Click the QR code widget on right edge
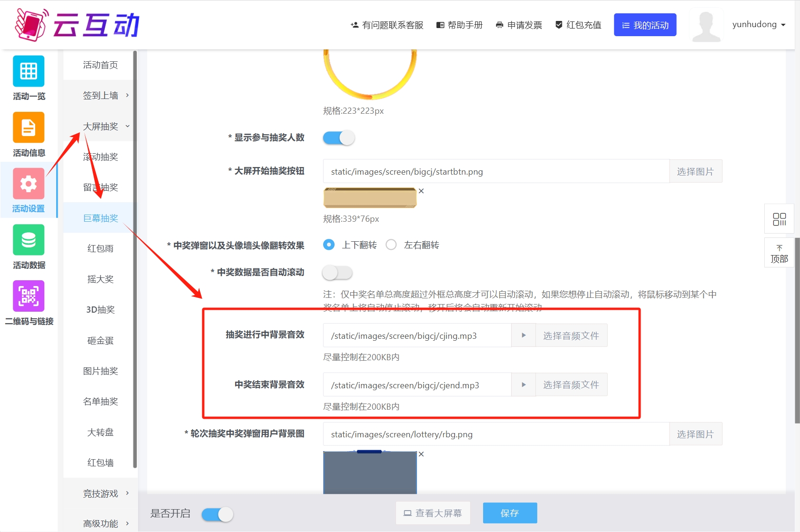The height and width of the screenshot is (532, 800). tap(779, 219)
